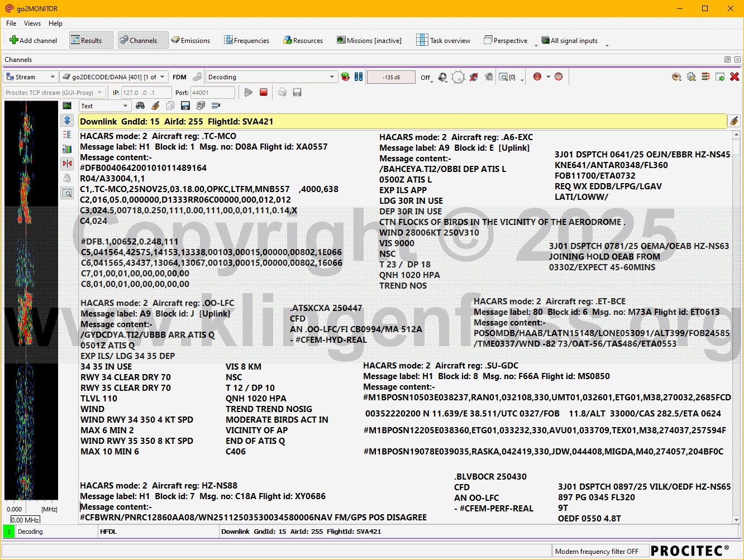Screen dimensions: 744x560
Task: Open the Task overview panel
Action: [x=443, y=40]
